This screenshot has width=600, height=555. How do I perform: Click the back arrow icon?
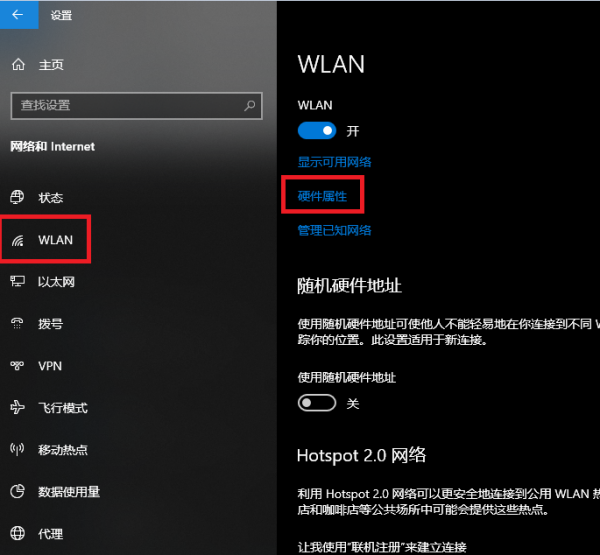(18, 15)
